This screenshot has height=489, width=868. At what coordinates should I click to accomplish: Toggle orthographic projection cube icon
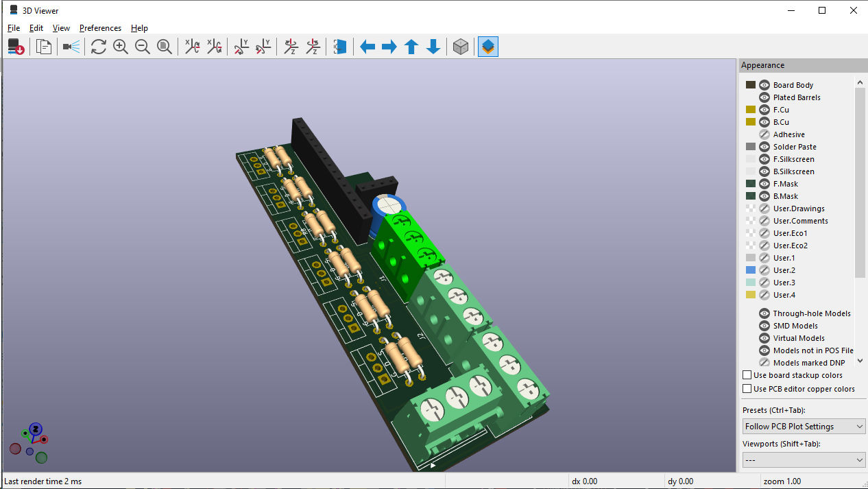point(461,47)
